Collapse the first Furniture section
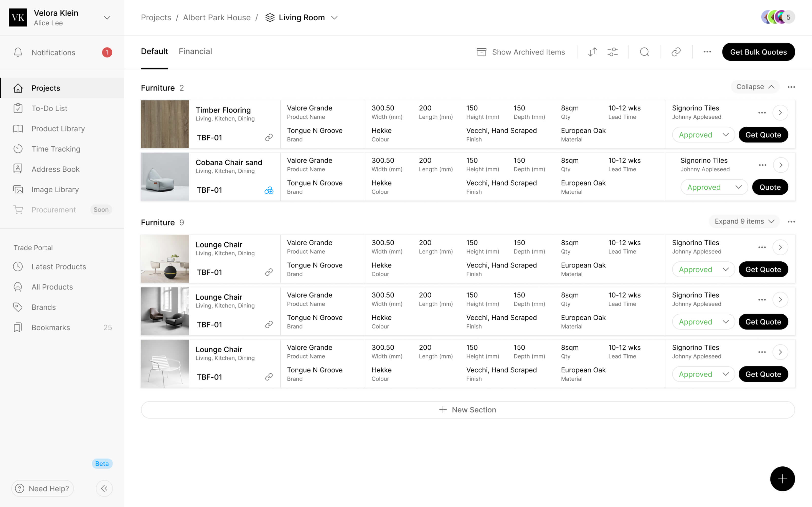Image resolution: width=812 pixels, height=507 pixels. 755,87
